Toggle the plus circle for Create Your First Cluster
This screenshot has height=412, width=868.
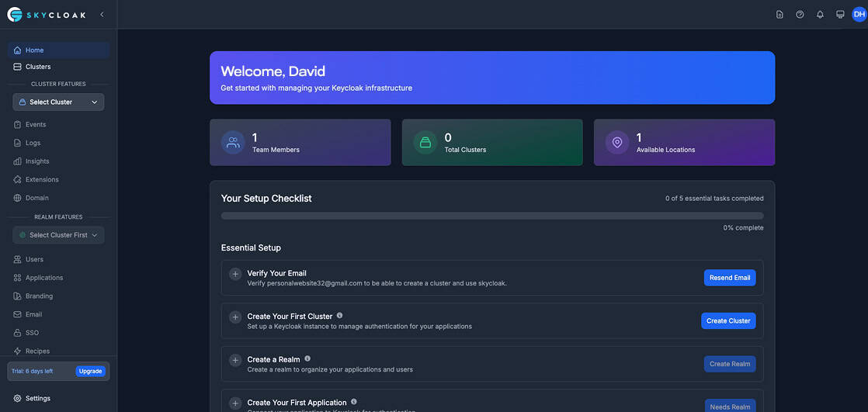235,317
